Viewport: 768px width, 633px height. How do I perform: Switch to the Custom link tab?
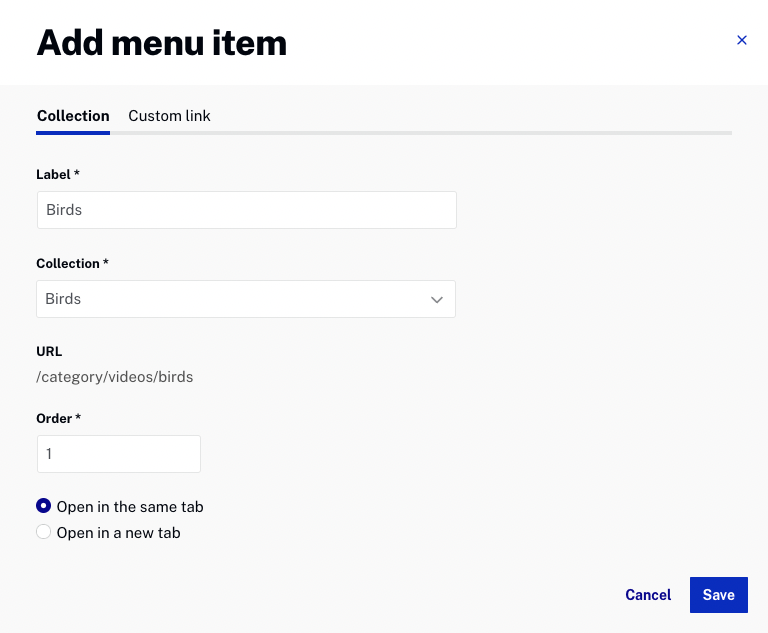coord(169,116)
